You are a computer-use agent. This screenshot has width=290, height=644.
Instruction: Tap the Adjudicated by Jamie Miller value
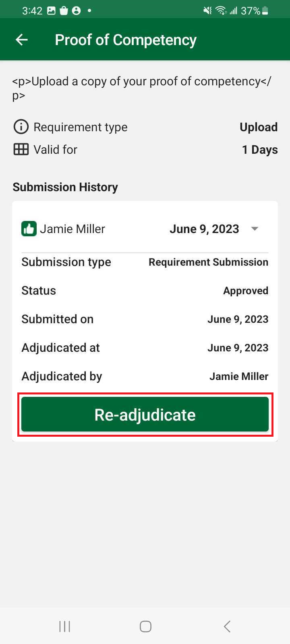[239, 376]
